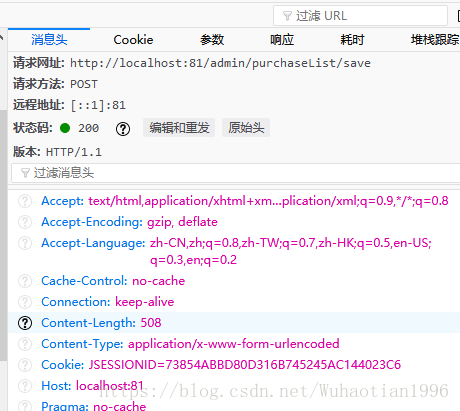Click the help icon beside Content-Type header

coord(25,344)
